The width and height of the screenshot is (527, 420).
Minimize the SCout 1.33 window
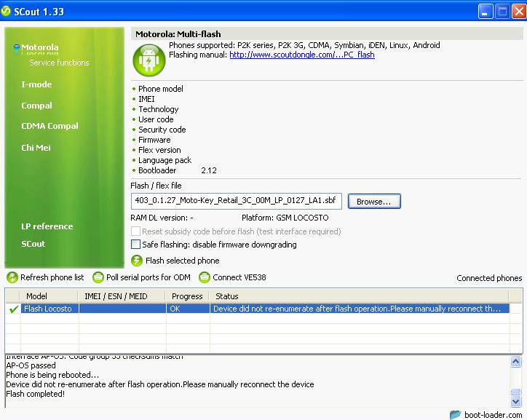click(x=486, y=12)
